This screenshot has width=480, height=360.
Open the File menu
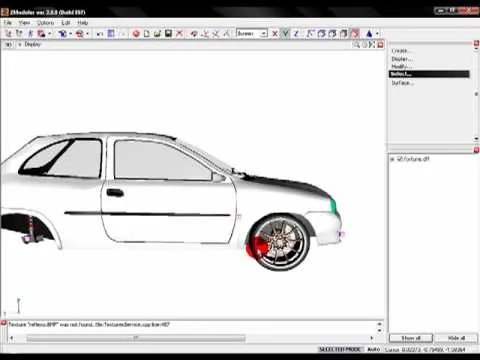point(8,23)
